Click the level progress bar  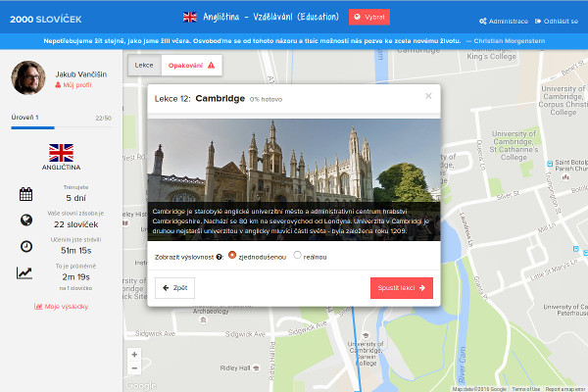(61, 128)
